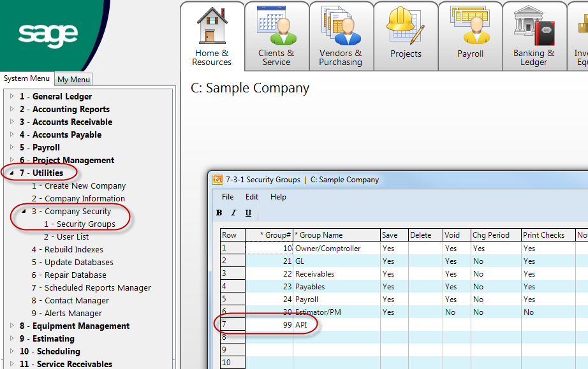Screen dimensions: 588x369
Task: Click the API group name cell
Action: point(336,325)
